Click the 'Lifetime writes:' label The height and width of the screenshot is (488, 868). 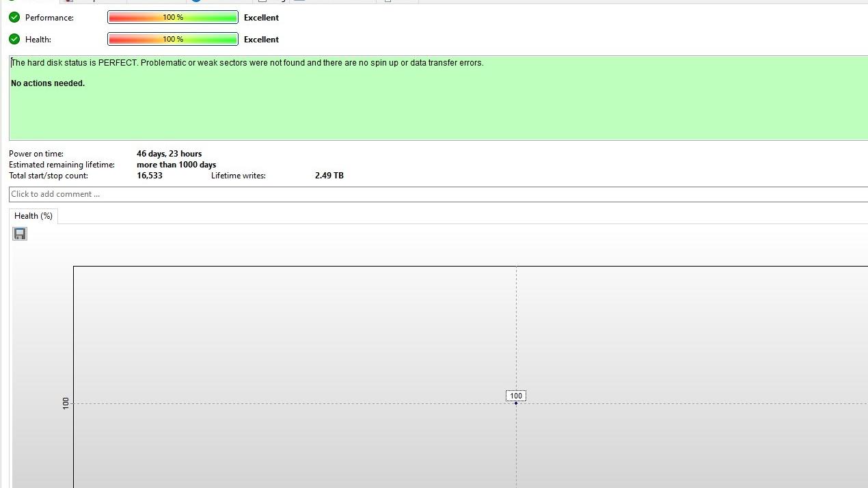pos(239,176)
